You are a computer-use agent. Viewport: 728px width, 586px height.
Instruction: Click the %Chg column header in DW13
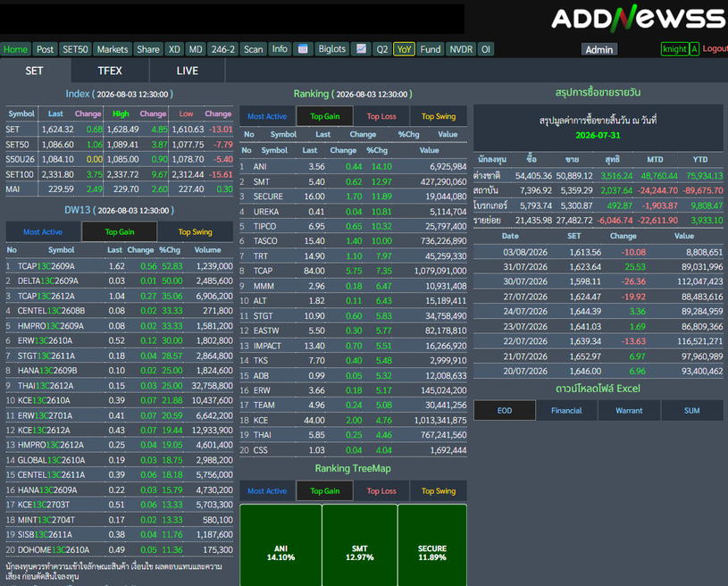click(x=170, y=250)
